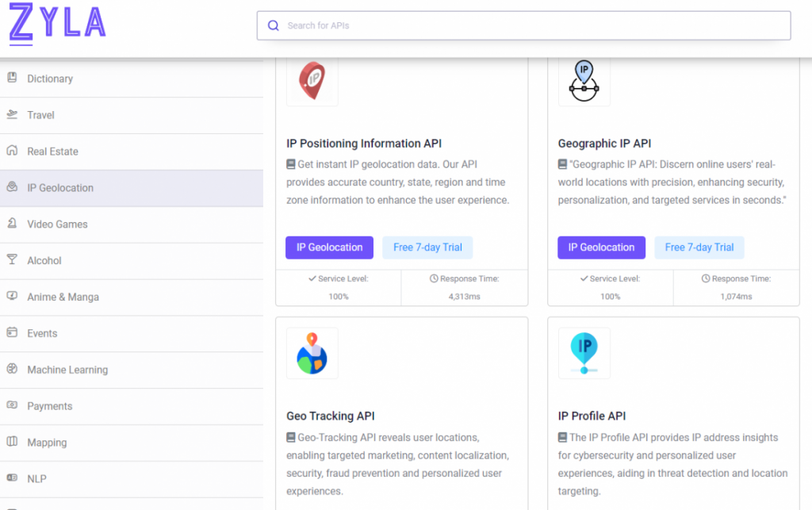
Task: Click the Dictionary book icon
Action: tap(12, 78)
